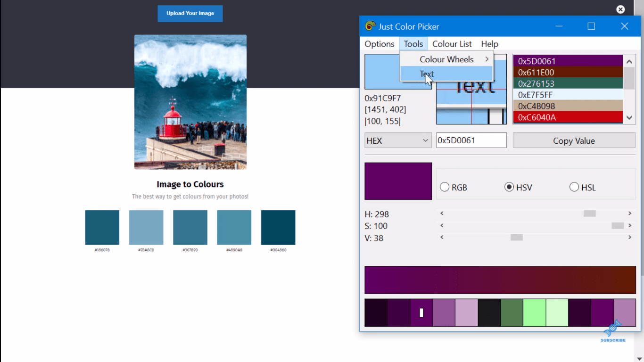This screenshot has height=362, width=644.
Task: Click the round close icon on the webpage
Action: 620,9
